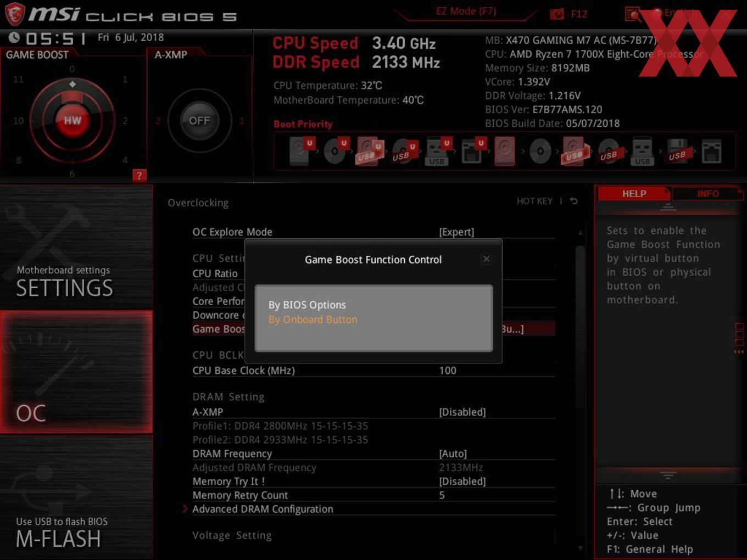
Task: Click the scroll up arrow of the settings list
Action: click(x=580, y=233)
